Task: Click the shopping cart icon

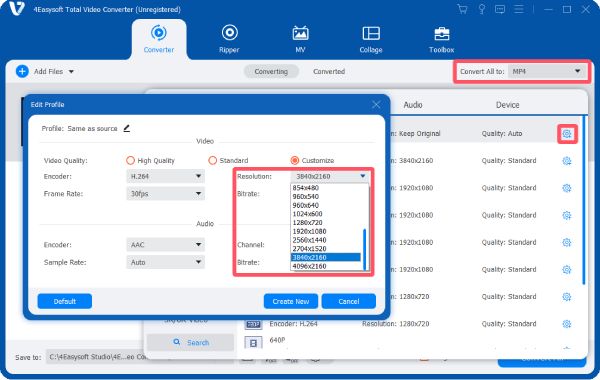Action: coord(462,9)
